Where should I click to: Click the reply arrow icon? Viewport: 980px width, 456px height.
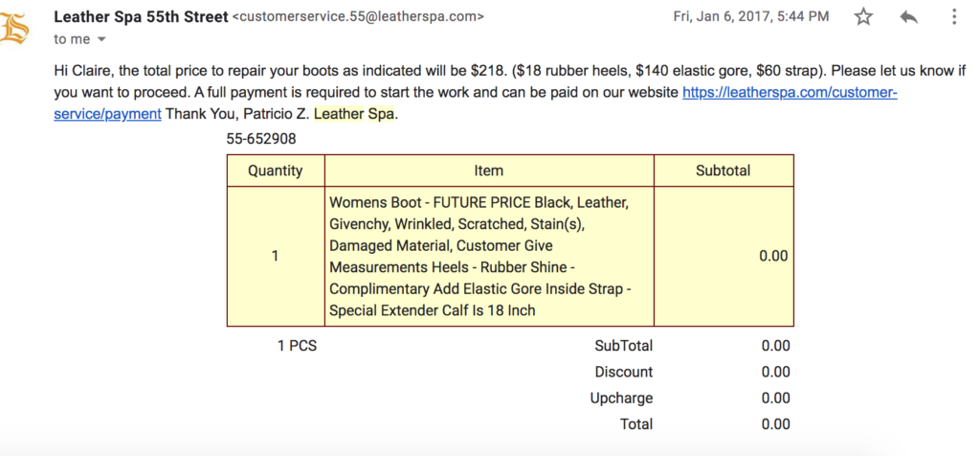tap(909, 17)
